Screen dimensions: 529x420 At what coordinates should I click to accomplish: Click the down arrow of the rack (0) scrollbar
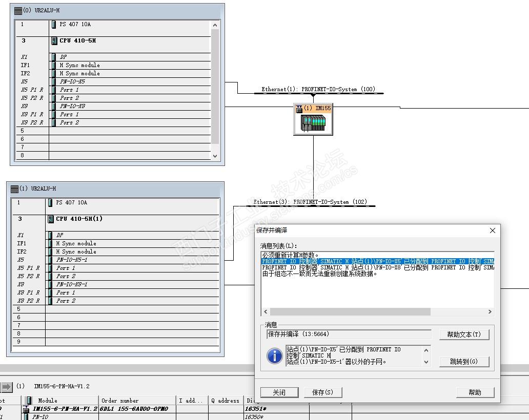[215, 156]
